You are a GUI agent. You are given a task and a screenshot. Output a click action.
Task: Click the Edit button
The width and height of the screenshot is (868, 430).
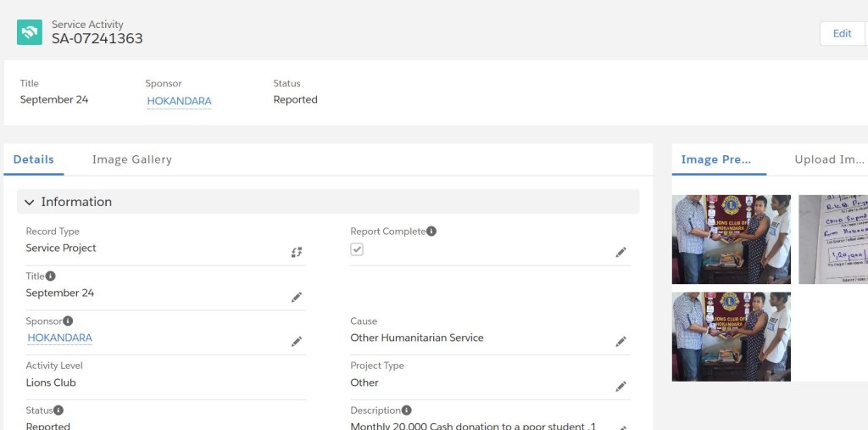tap(842, 33)
